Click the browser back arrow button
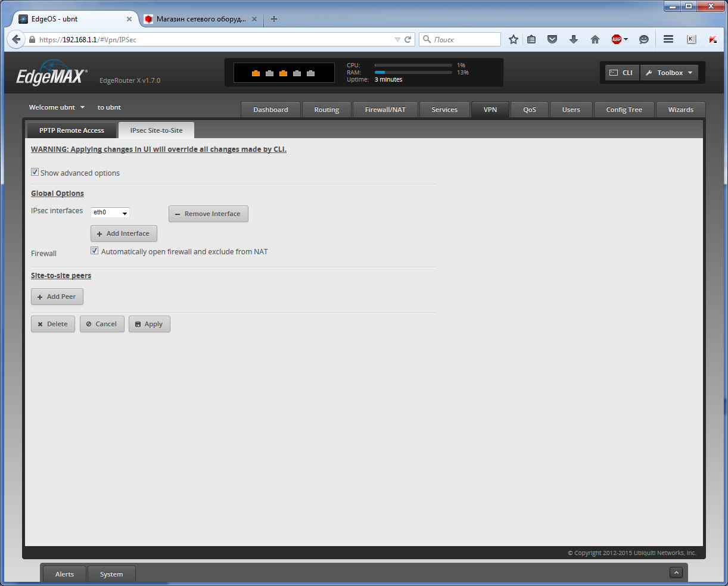The height and width of the screenshot is (586, 728). (16, 39)
